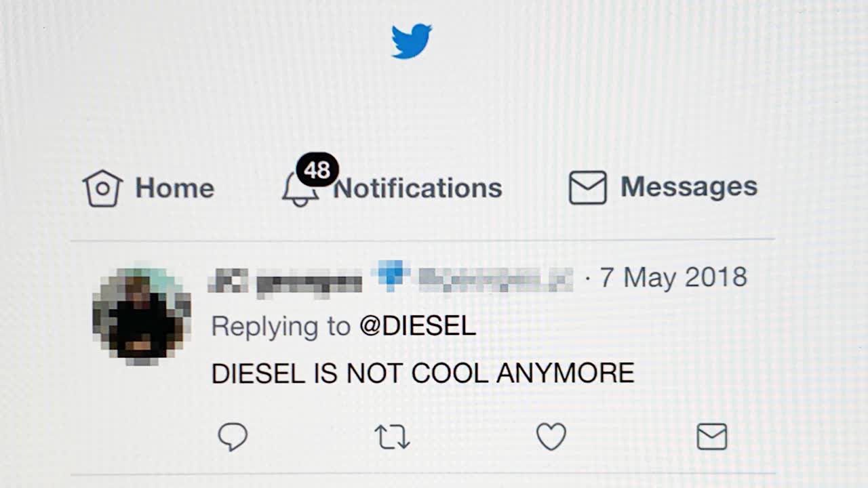View the pixelated profile avatar
This screenshot has width=868, height=488.
pos(142,317)
